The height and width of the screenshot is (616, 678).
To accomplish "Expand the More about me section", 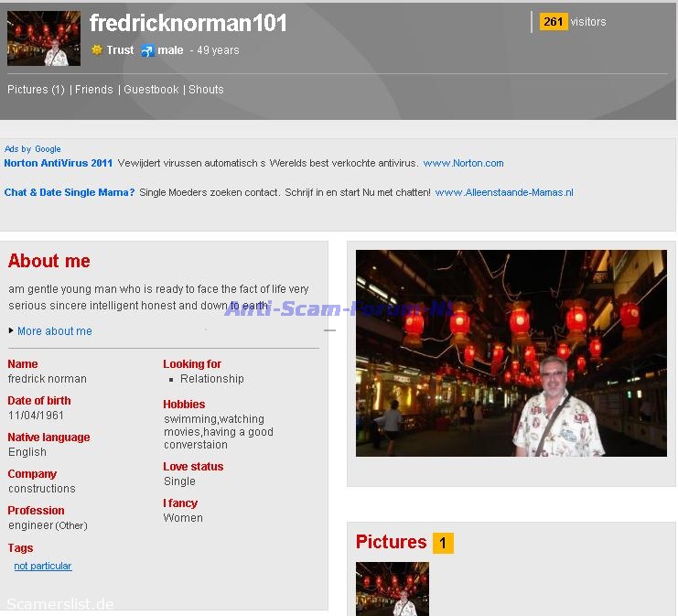I will pyautogui.click(x=54, y=331).
